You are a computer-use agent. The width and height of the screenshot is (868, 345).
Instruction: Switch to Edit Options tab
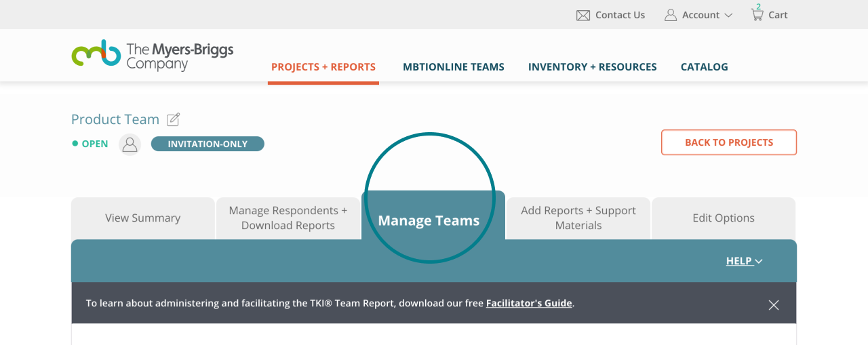[x=724, y=218]
